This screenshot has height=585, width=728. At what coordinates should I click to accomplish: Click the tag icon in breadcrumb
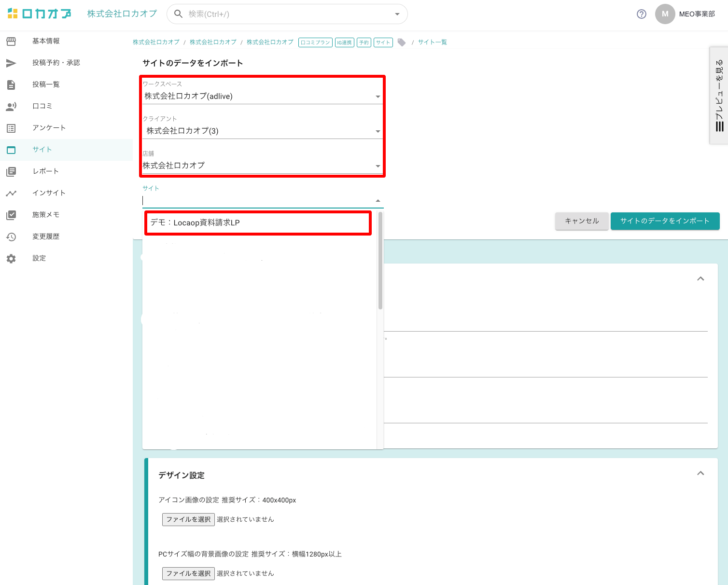[402, 42]
